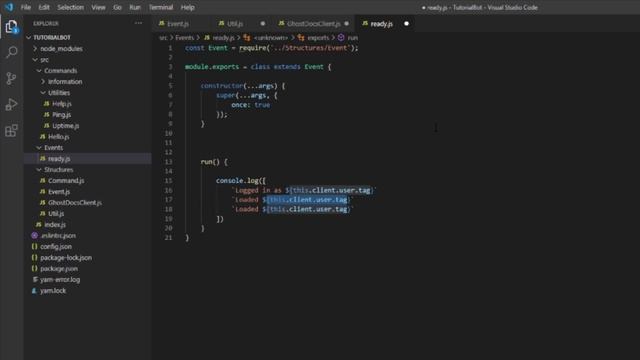Open the File menu
This screenshot has height=360, width=640.
(x=26, y=7)
